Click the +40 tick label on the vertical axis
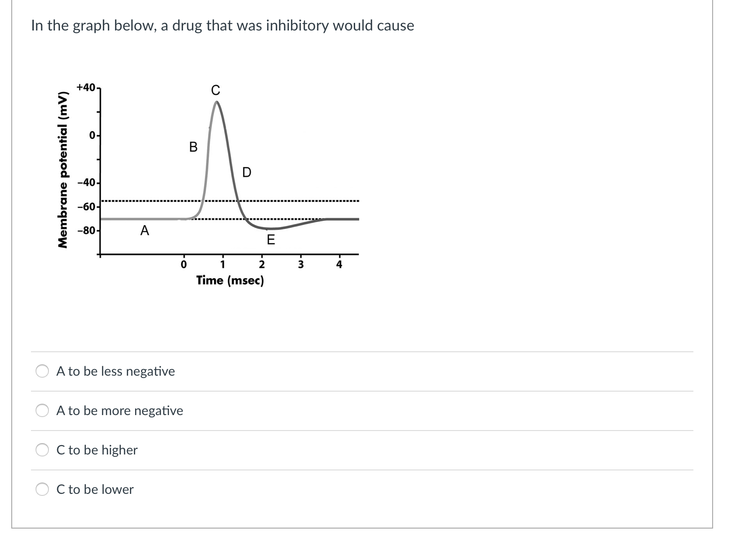Image resolution: width=745 pixels, height=560 pixels. click(86, 88)
